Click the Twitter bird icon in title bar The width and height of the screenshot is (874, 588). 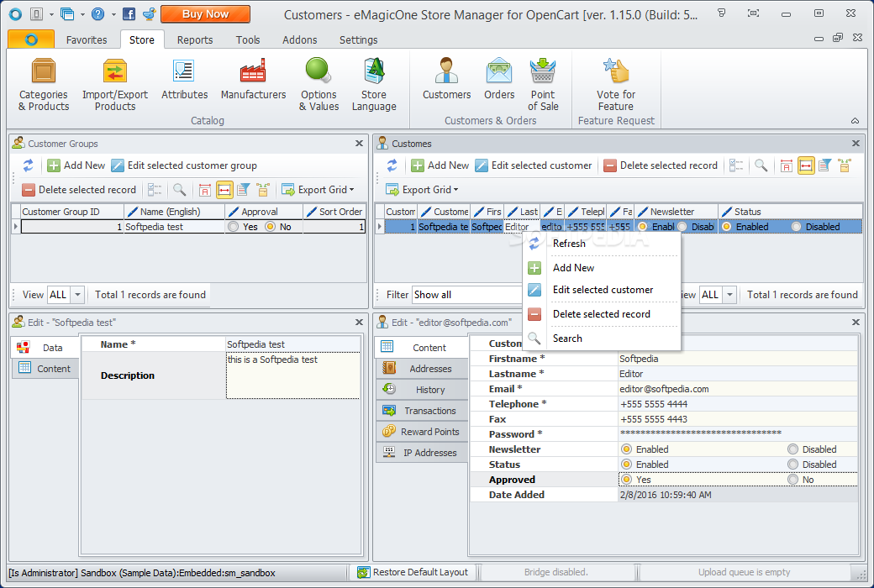[149, 14]
